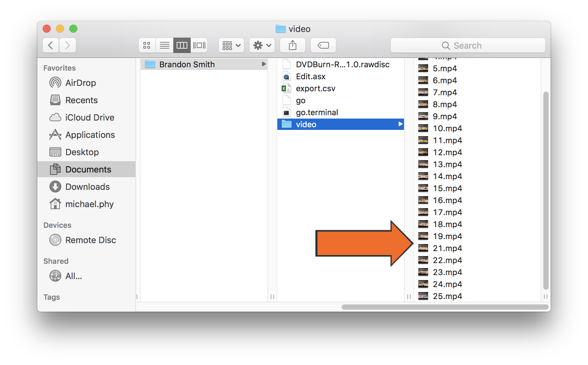Open the Downloads sidebar item
The height and width of the screenshot is (365, 588).
[x=87, y=187]
